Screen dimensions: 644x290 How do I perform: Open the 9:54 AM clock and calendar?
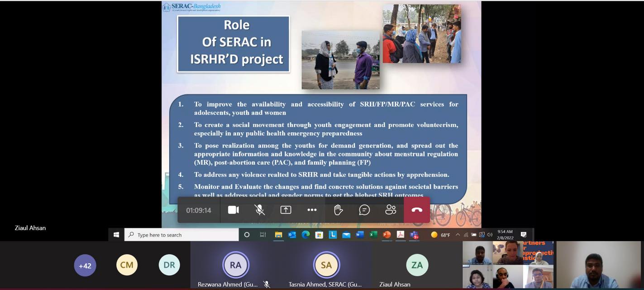pos(505,235)
